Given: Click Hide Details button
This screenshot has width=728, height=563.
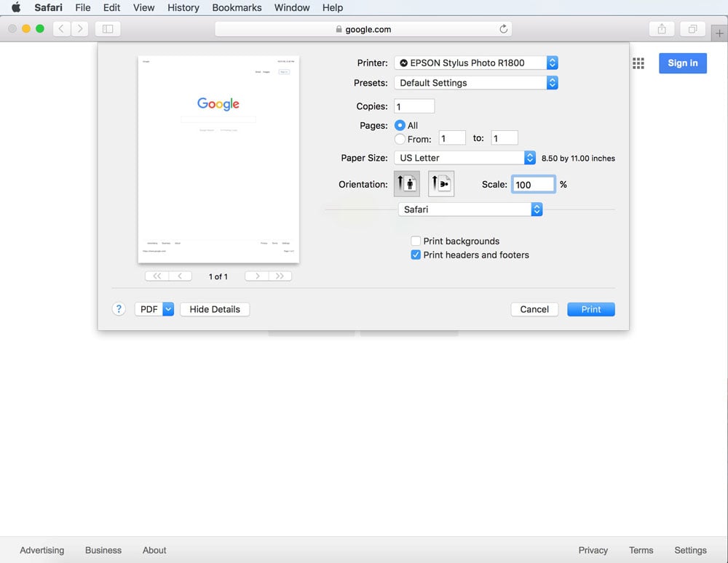Looking at the screenshot, I should tap(215, 309).
